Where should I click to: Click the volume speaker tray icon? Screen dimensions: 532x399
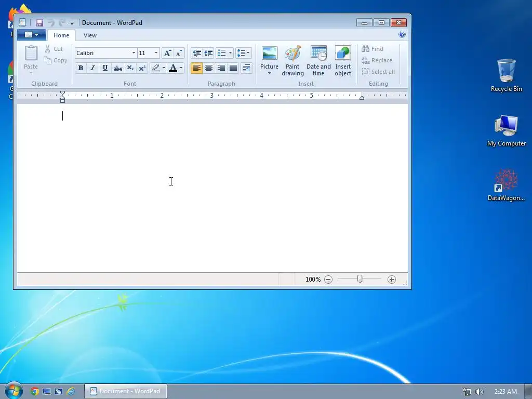(x=480, y=392)
